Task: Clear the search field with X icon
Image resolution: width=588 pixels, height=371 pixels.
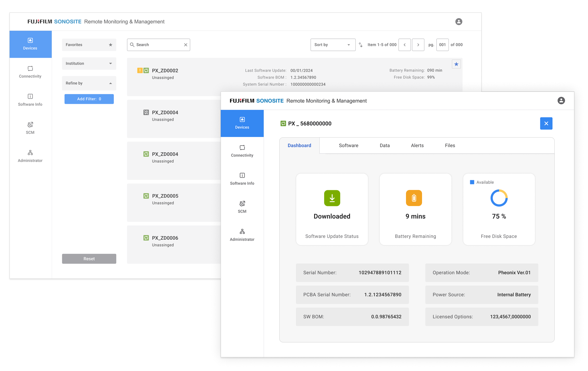Action: [186, 45]
